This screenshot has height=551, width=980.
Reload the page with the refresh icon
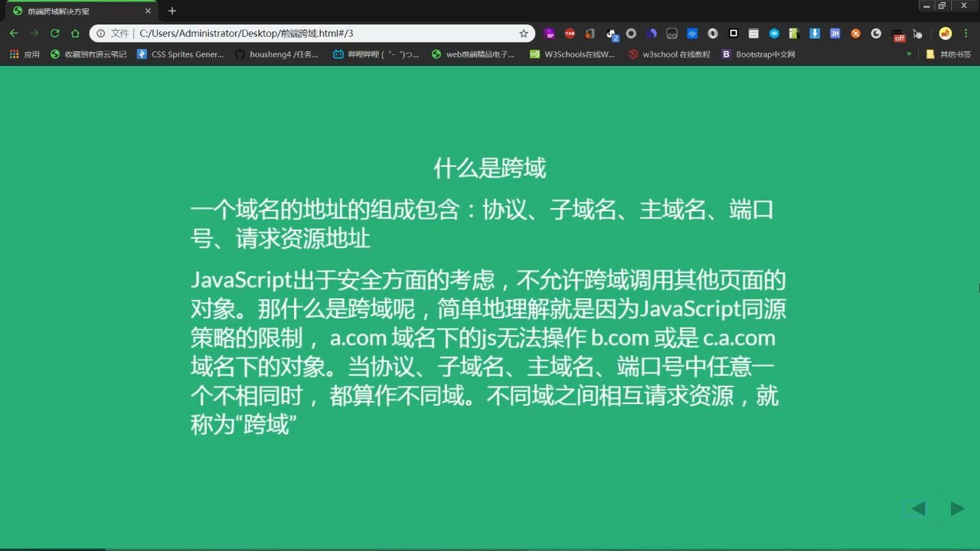point(55,34)
